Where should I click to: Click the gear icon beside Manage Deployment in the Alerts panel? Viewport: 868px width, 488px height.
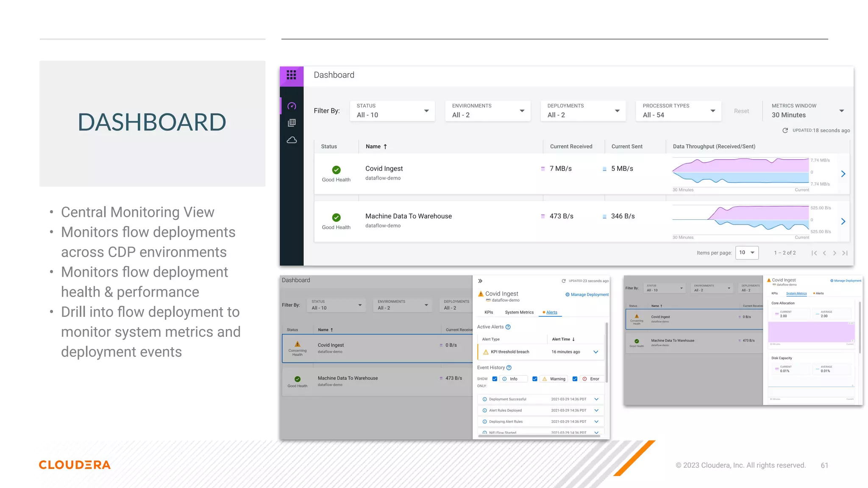click(568, 294)
